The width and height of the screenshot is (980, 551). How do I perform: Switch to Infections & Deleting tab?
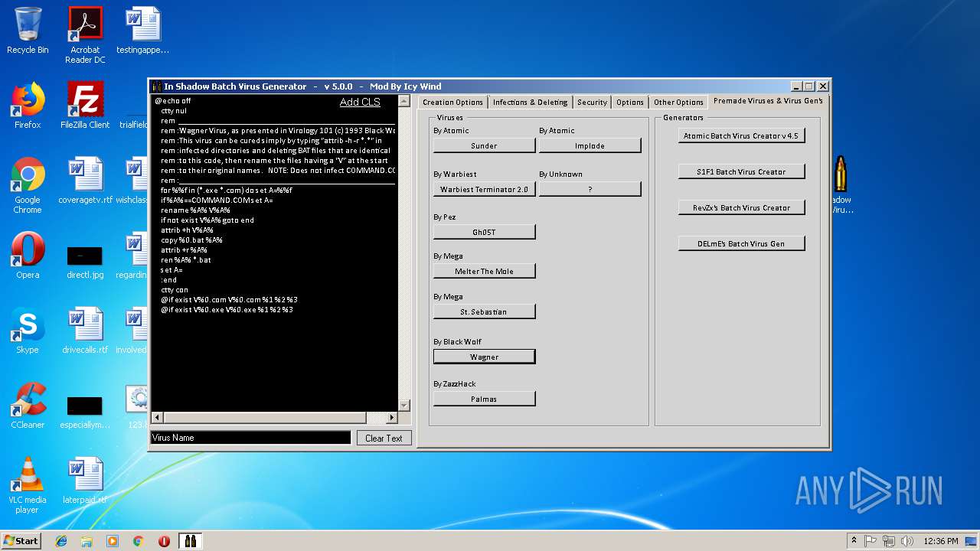pyautogui.click(x=530, y=102)
